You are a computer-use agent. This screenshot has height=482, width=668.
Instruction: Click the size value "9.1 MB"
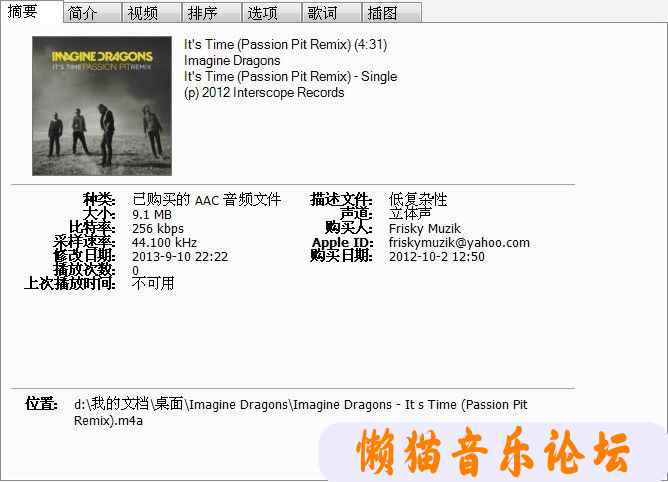(x=152, y=214)
